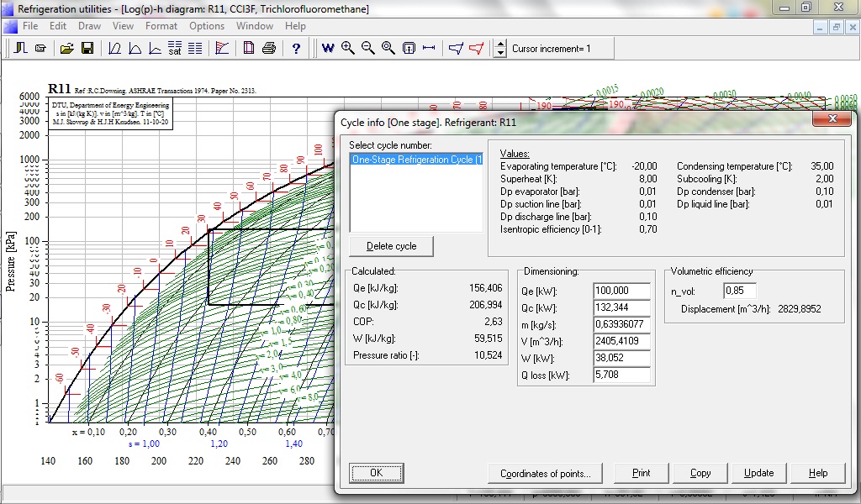Viewport: 861px width, 504px height.
Task: Select One-Stage Refrigeration Cycle list entry
Action: 416,160
